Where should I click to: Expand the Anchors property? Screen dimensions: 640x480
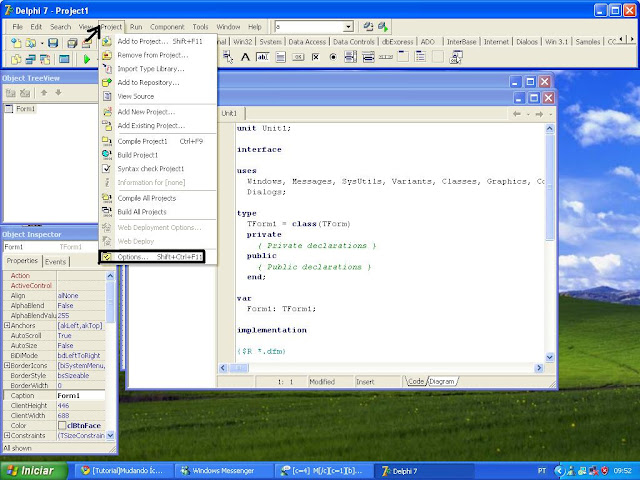click(x=7, y=325)
